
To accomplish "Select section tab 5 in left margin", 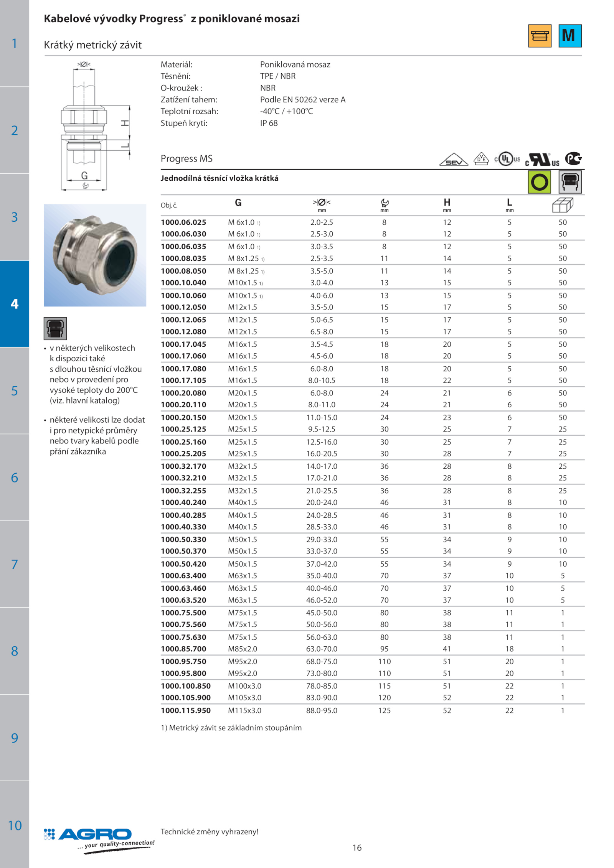I will click(x=15, y=390).
